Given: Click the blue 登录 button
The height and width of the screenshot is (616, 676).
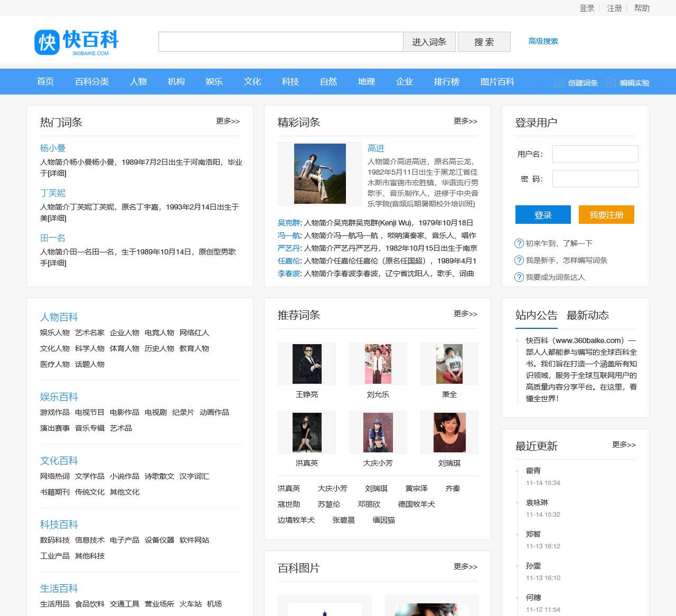Looking at the screenshot, I should (543, 215).
